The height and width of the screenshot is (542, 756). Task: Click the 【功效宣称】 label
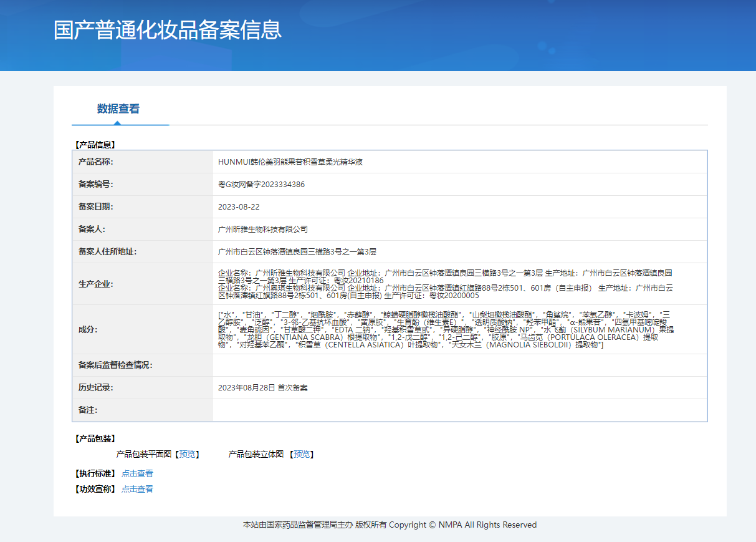pos(95,489)
